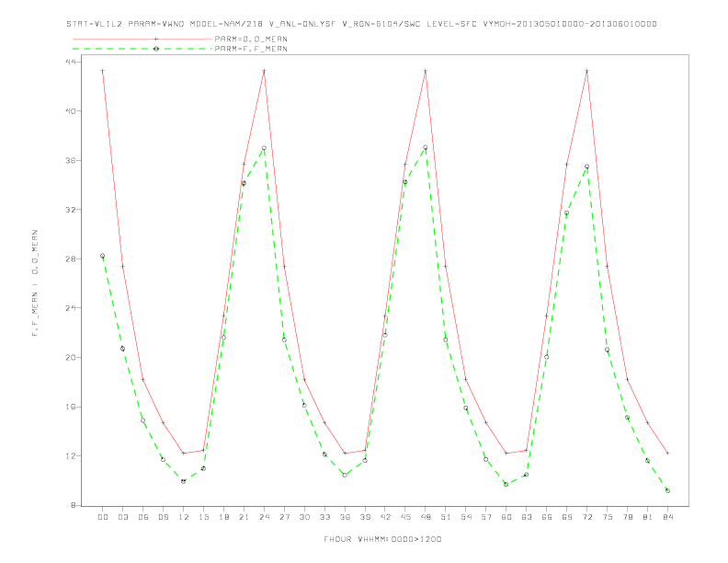Click x-axis tick label 15
The image size is (728, 563).
pos(203,517)
